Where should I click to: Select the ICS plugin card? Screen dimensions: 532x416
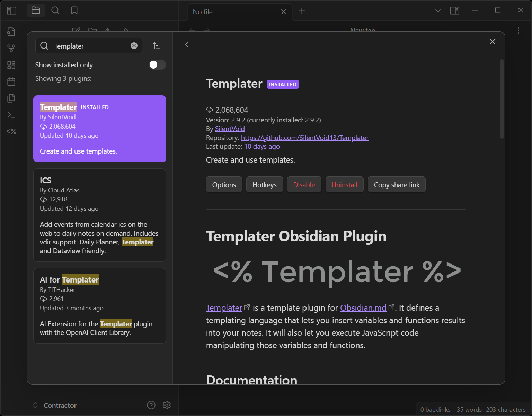100,215
